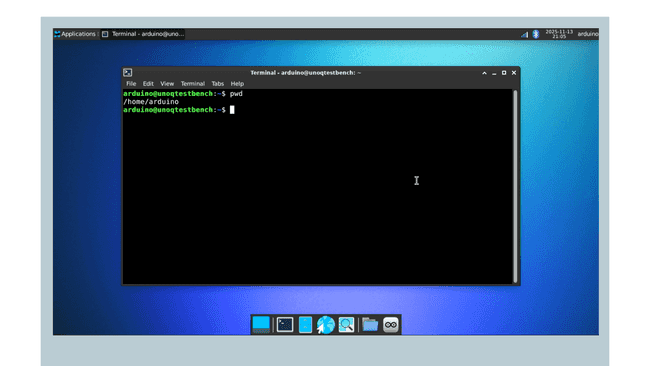Screen dimensions: 650x366
Task: Click the /home/arduino output line
Action: tap(151, 102)
